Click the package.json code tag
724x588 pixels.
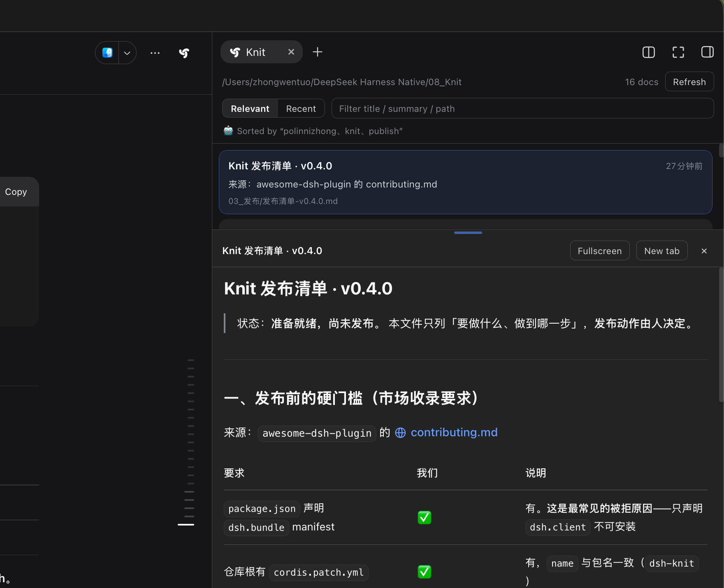262,509
